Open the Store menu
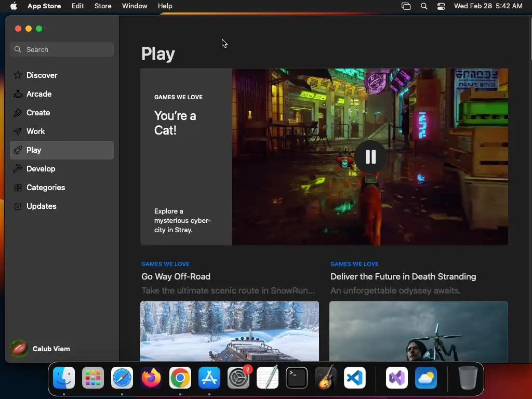 coord(103,6)
